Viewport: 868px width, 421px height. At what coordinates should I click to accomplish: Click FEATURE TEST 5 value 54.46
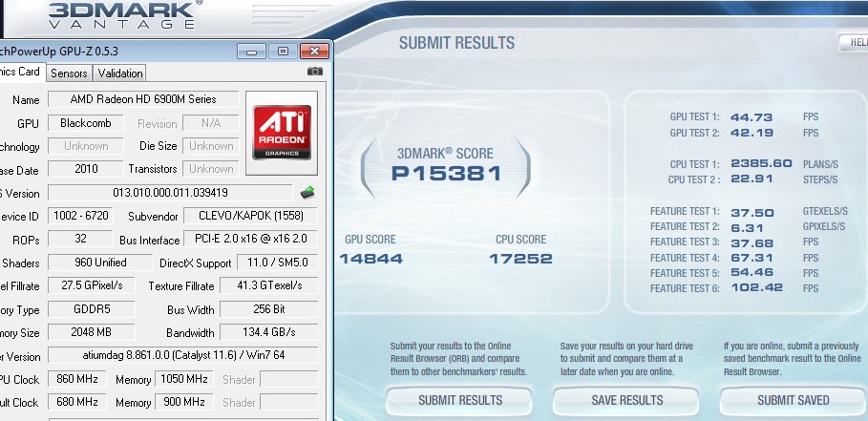(x=752, y=273)
